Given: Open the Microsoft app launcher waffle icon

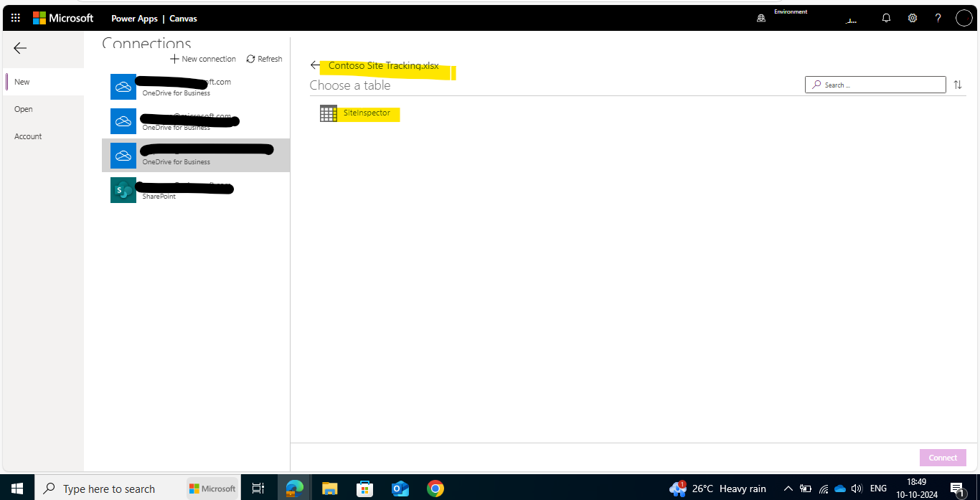Looking at the screenshot, I should click(16, 18).
